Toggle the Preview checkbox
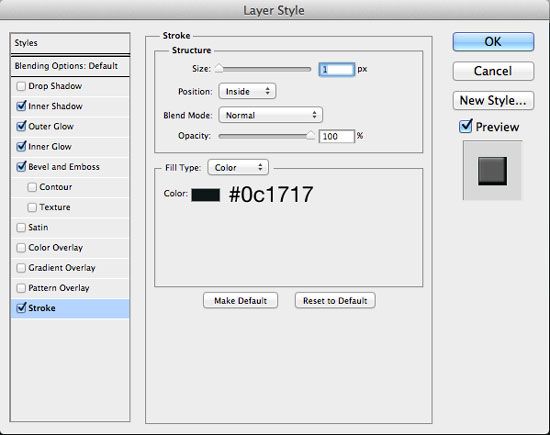550x435 pixels. click(x=465, y=126)
